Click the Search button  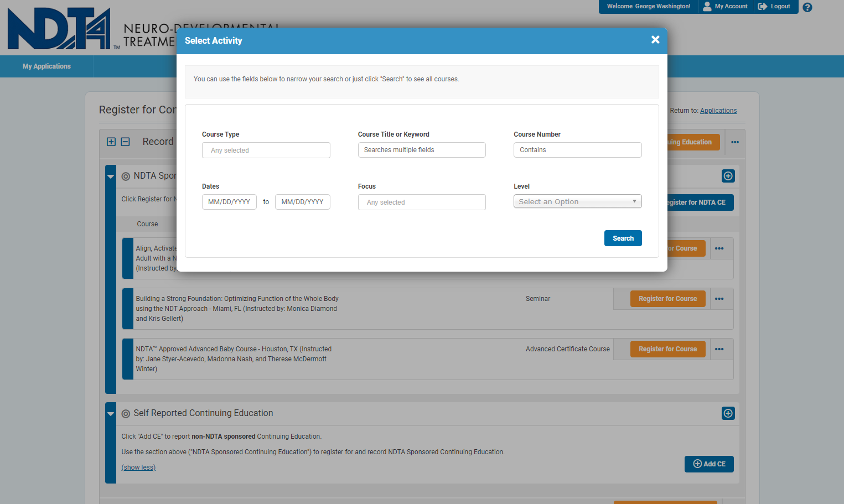coord(623,238)
